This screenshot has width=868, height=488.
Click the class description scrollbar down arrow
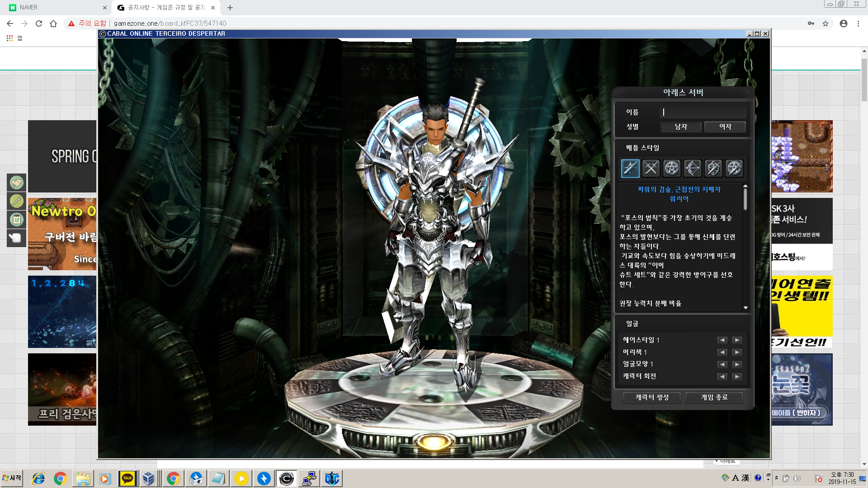click(x=745, y=308)
